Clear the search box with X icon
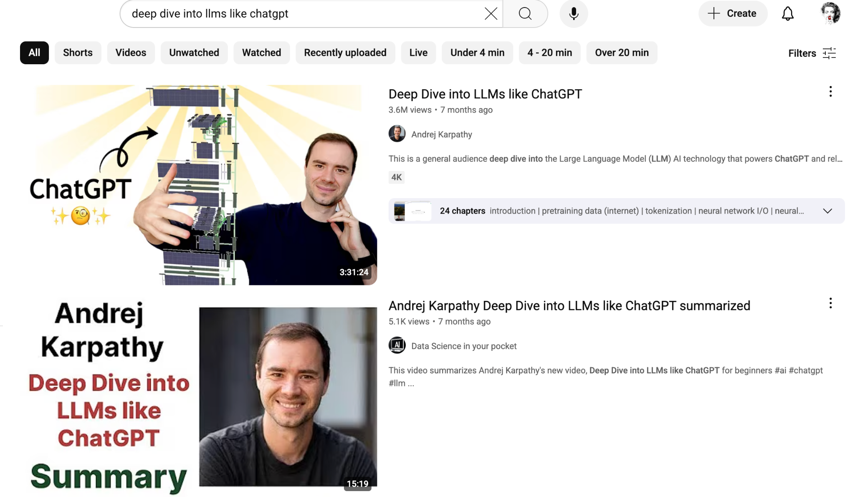This screenshot has width=855, height=504. (x=491, y=14)
